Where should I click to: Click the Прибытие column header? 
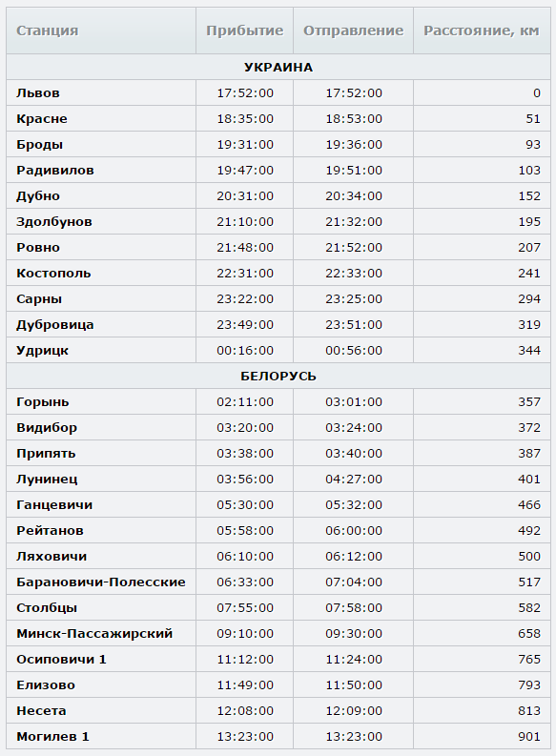244,31
